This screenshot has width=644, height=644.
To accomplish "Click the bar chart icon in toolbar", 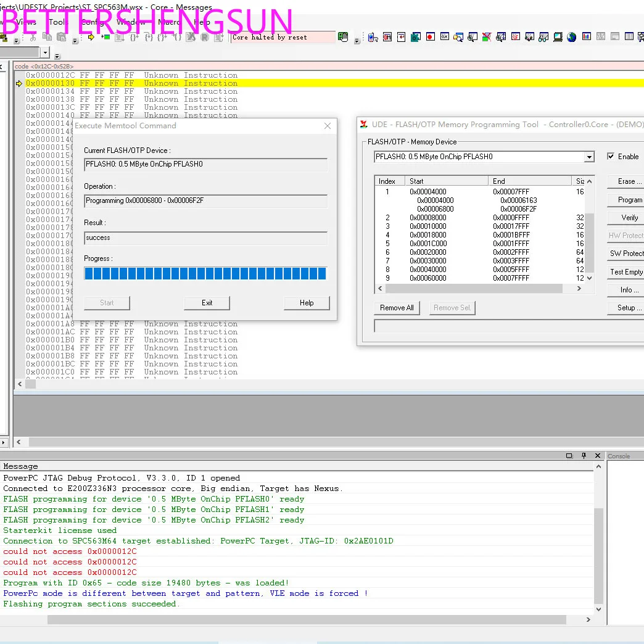I will [x=586, y=37].
